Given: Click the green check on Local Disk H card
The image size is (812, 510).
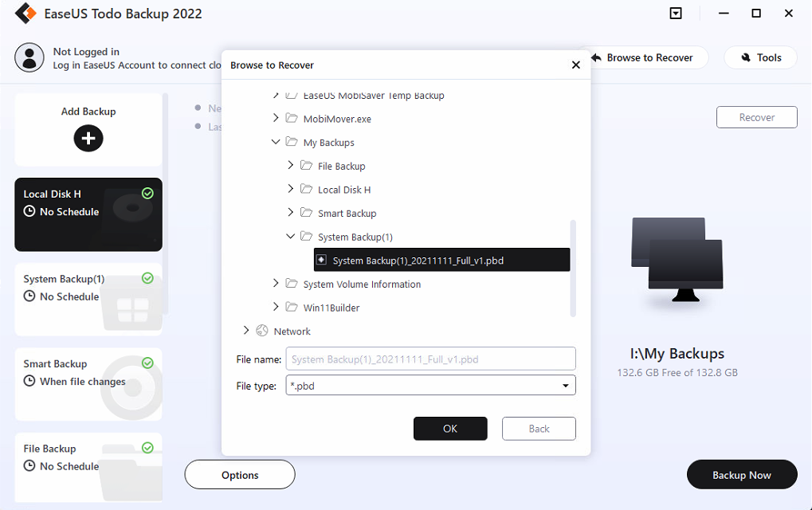Looking at the screenshot, I should (147, 193).
